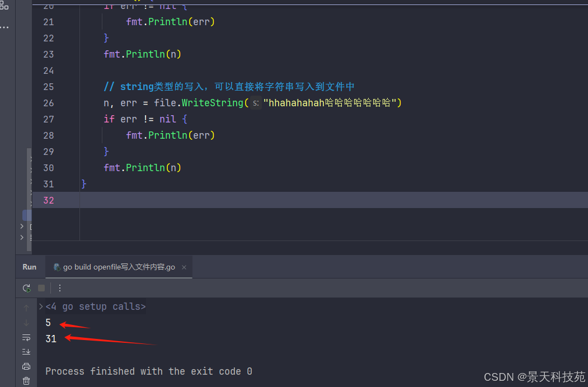Set a breakpoint at line 30 gutter
This screenshot has height=387, width=588.
(x=48, y=168)
